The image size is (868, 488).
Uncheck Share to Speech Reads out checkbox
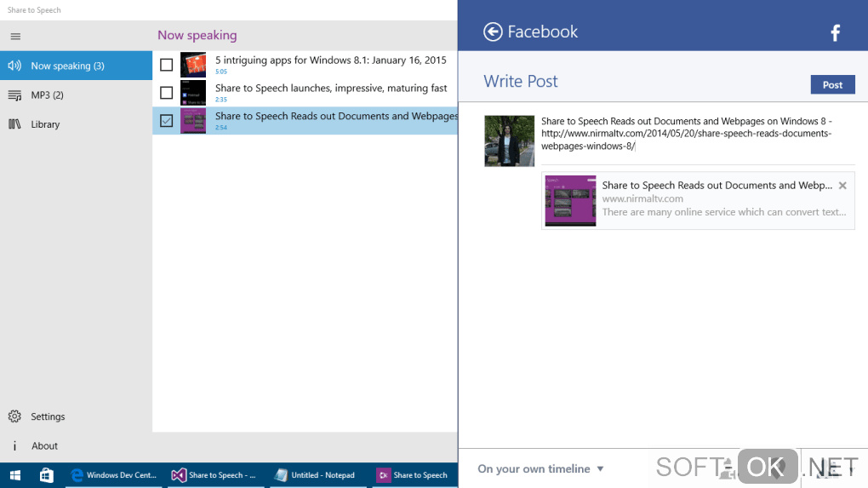tap(166, 121)
